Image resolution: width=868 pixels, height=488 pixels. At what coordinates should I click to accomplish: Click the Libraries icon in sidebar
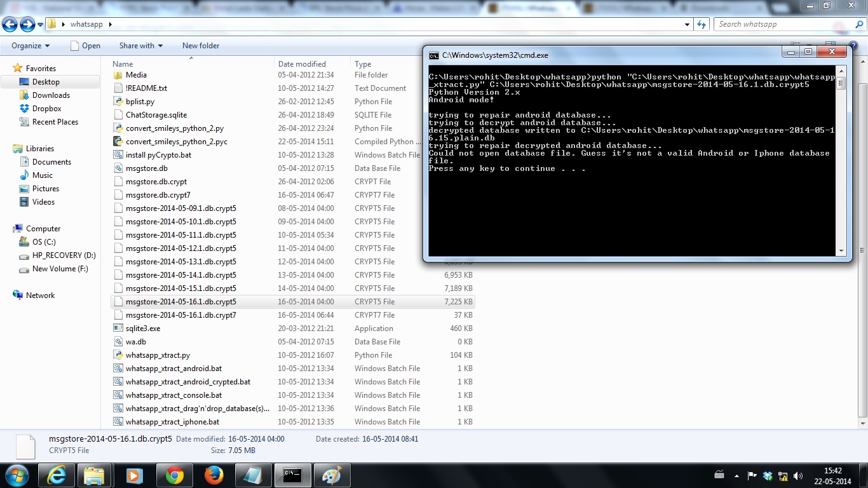tap(18, 149)
